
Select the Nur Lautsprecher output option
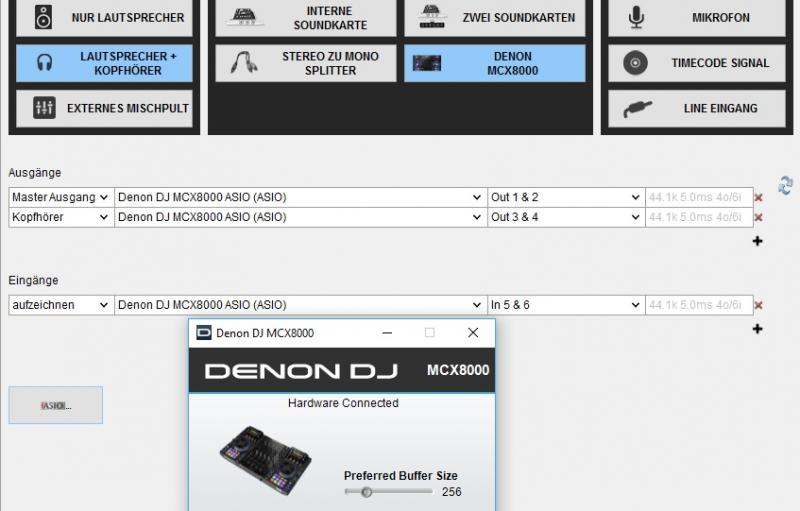[x=104, y=18]
